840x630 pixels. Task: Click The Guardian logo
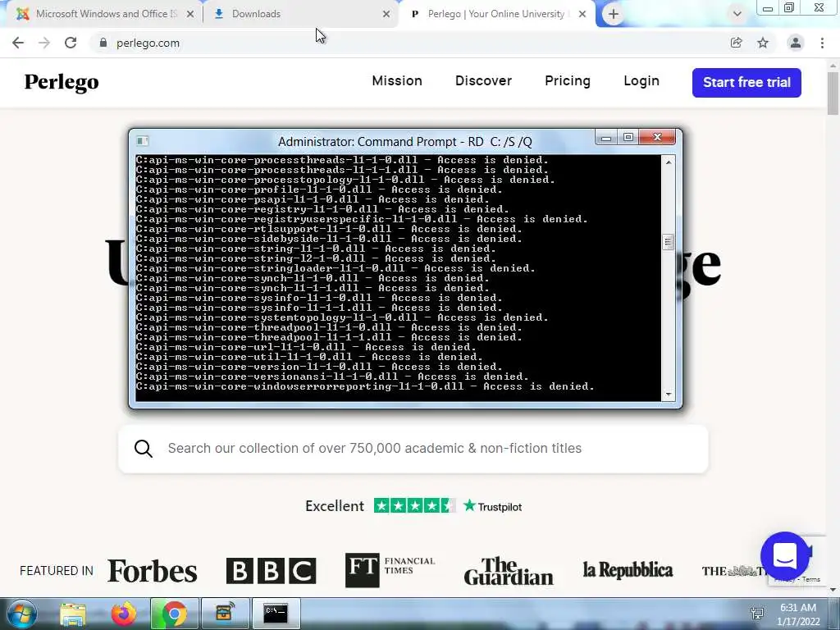[x=509, y=571]
